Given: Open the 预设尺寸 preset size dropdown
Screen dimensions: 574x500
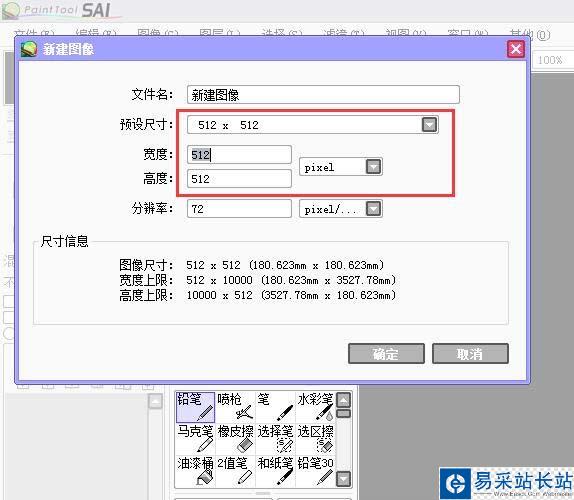Looking at the screenshot, I should pos(429,125).
